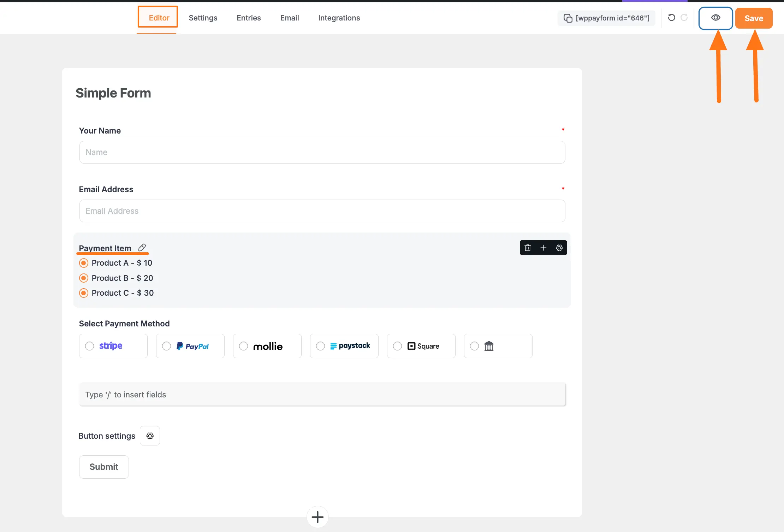Add an option to Payment Item
The width and height of the screenshot is (784, 532).
coord(543,248)
